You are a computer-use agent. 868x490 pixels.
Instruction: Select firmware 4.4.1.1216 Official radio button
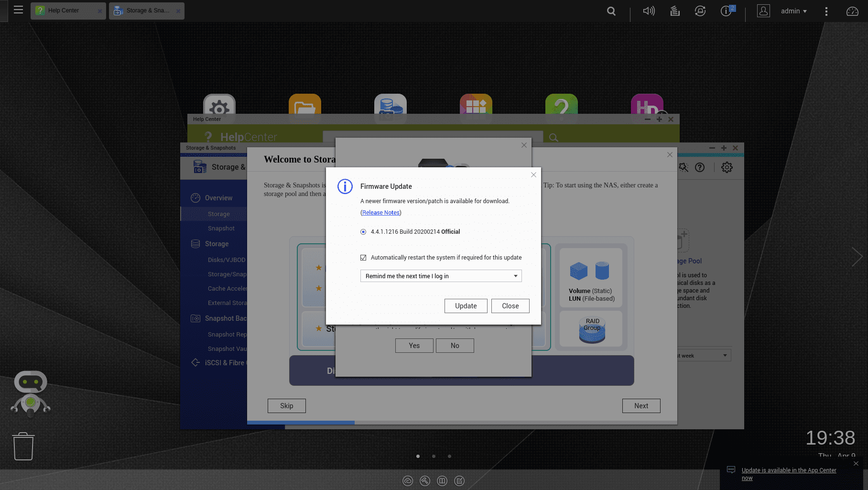click(x=363, y=232)
